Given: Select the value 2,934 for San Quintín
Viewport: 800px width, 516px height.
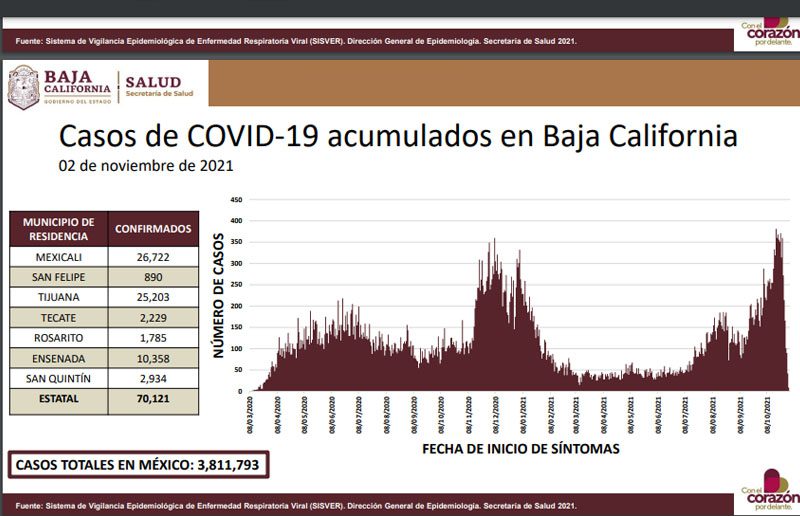Looking at the screenshot, I should 153,379.
